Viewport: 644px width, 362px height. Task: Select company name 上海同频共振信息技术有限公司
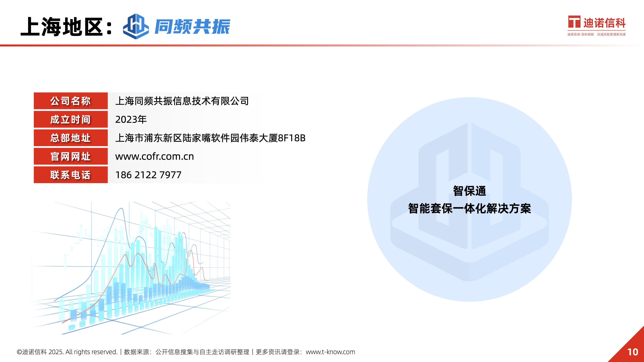point(182,101)
